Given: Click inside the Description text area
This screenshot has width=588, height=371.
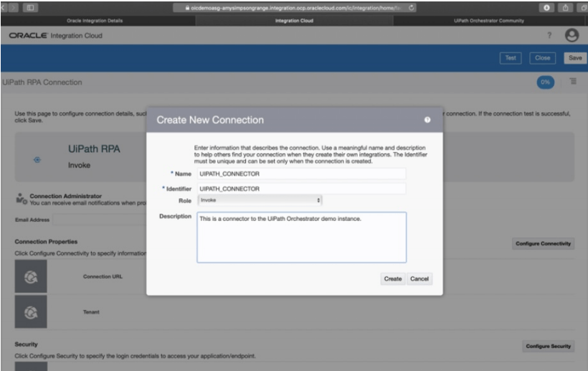Looking at the screenshot, I should click(x=301, y=237).
